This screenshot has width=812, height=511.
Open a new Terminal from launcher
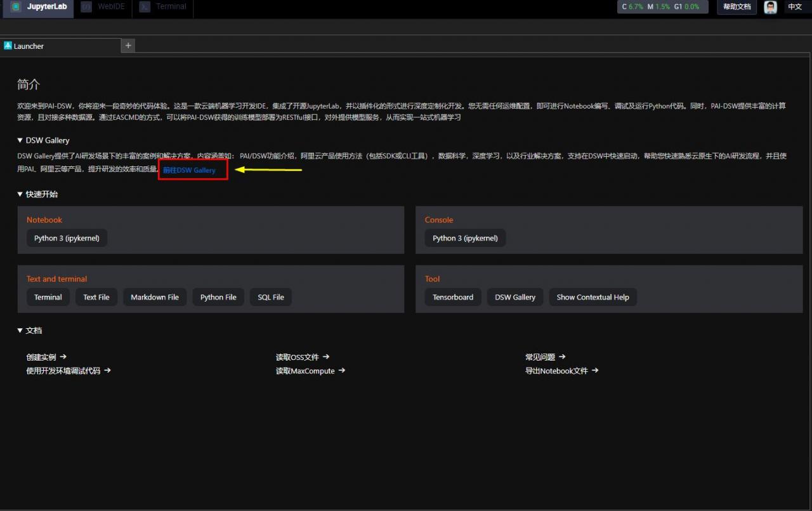tap(48, 297)
